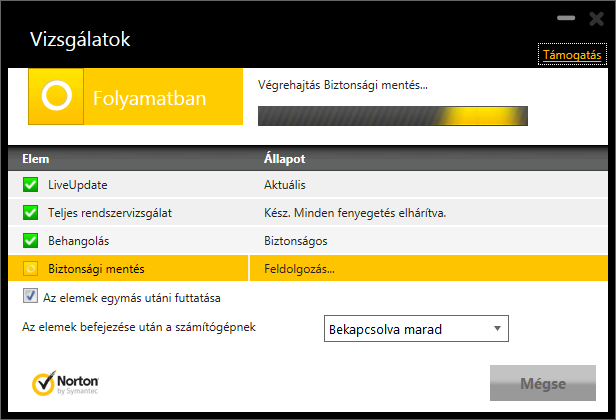616x420 pixels.
Task: Click the Állapot column header
Action: pyautogui.click(x=284, y=159)
